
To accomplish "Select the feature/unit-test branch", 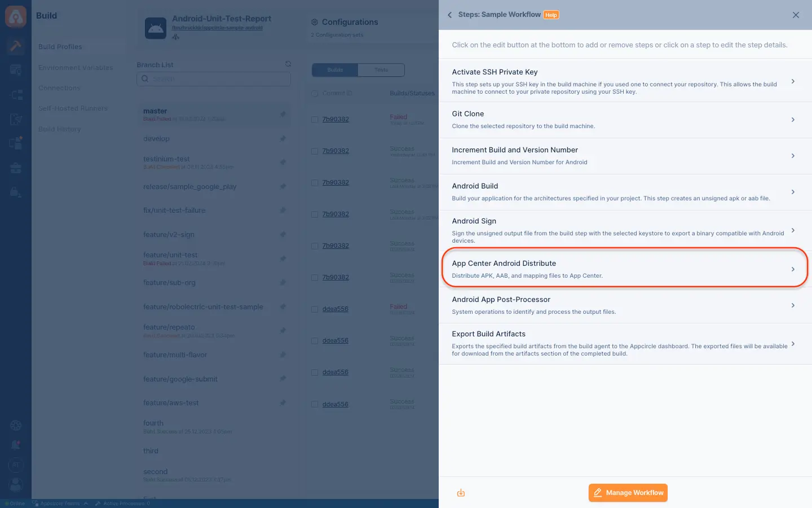I will point(170,255).
